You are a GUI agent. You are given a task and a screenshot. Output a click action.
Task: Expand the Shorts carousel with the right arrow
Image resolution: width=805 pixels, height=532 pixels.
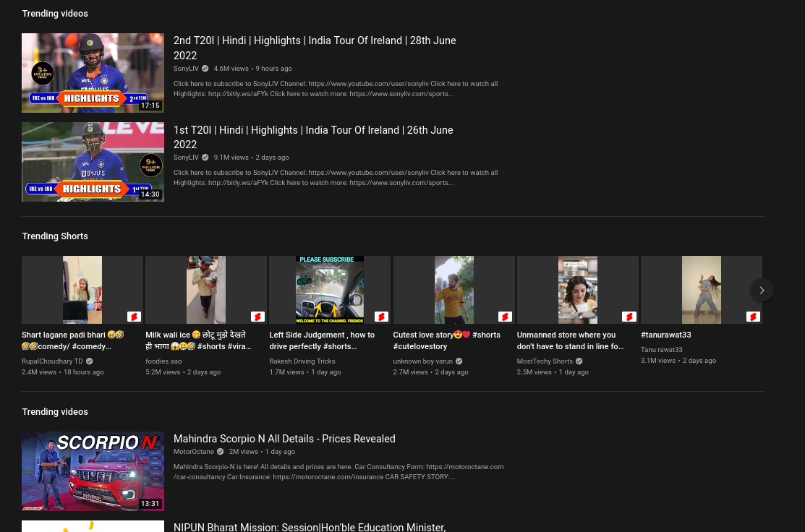[762, 290]
